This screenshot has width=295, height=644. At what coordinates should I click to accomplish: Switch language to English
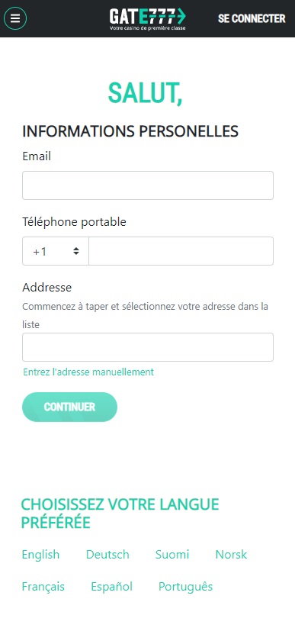point(40,555)
